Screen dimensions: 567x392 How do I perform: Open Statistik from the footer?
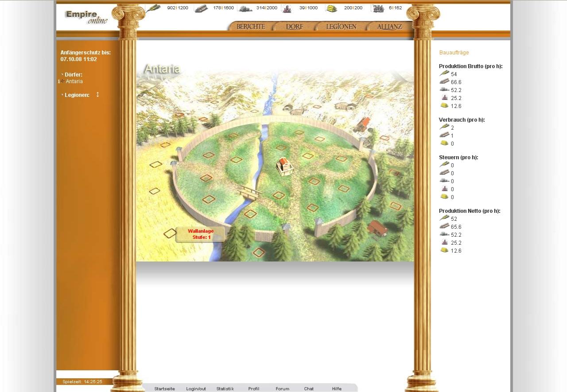(x=225, y=389)
